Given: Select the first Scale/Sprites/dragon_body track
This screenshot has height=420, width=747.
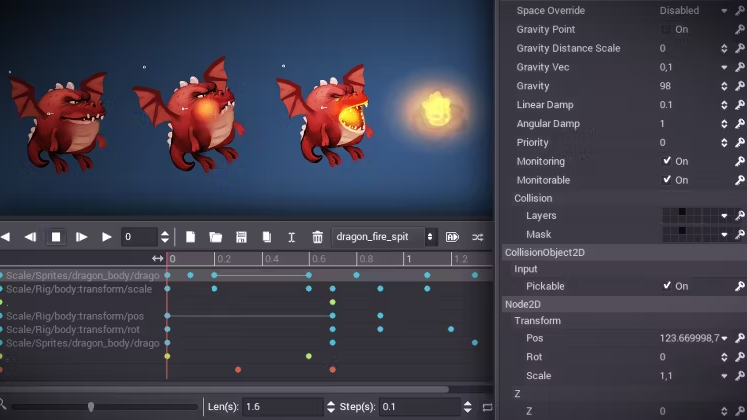Looking at the screenshot, I should 82,276.
